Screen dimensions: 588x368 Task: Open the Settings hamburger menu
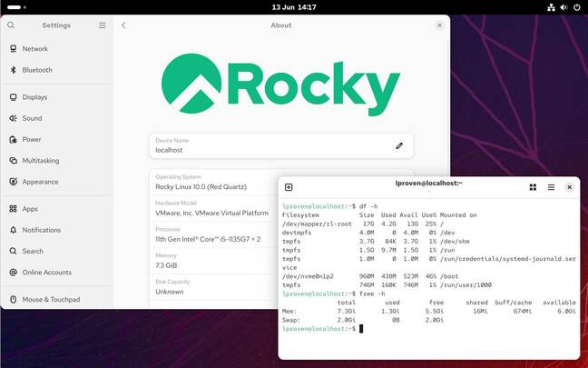click(102, 25)
